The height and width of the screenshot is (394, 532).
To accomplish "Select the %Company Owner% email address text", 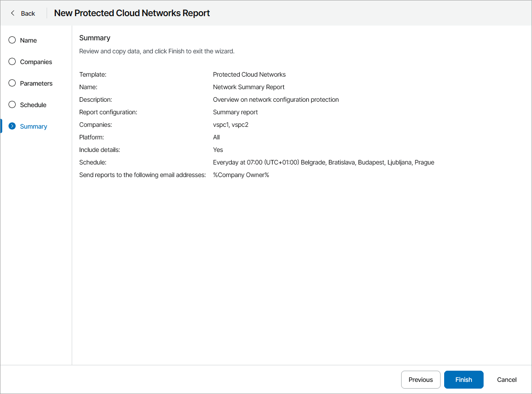I will coord(242,175).
